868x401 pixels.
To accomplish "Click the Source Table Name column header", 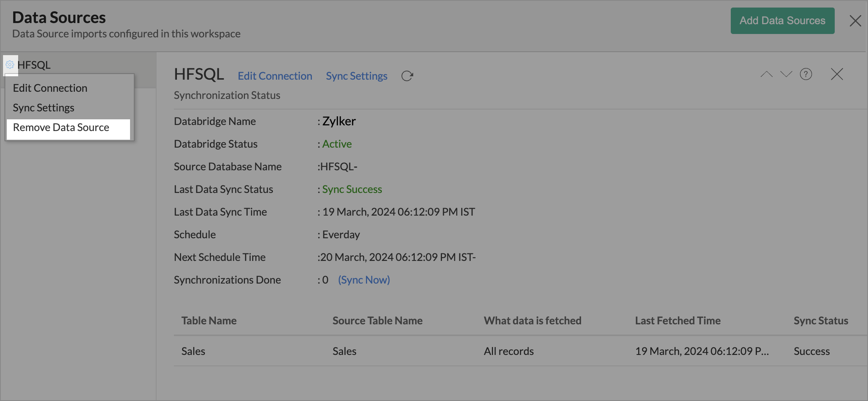I will [378, 321].
